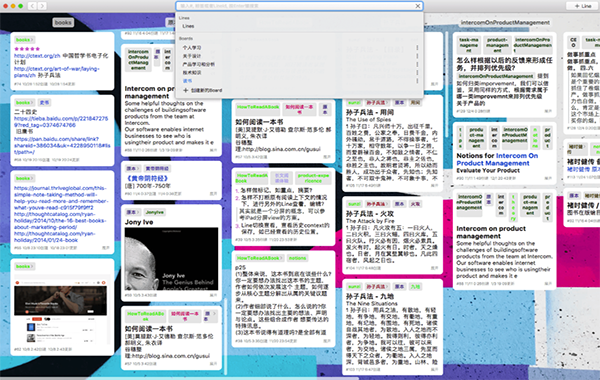Open the ctext.org art-of-war laying-plans link

coord(57,72)
